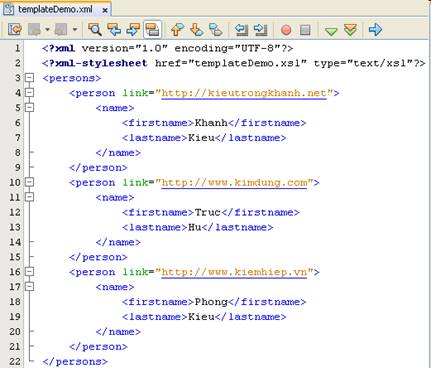Screen dimensions: 431x368
Task: Click the closing </name> tag on line 8
Action: click(x=118, y=153)
